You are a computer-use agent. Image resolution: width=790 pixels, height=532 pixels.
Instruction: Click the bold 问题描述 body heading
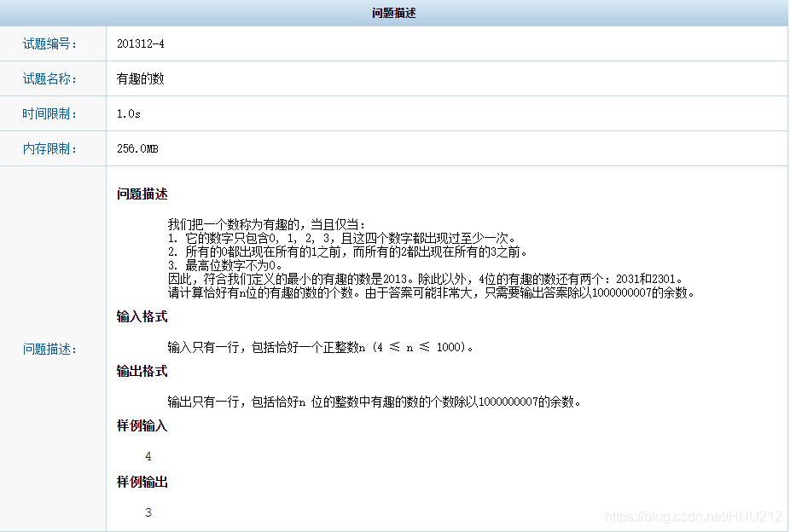pyautogui.click(x=144, y=194)
